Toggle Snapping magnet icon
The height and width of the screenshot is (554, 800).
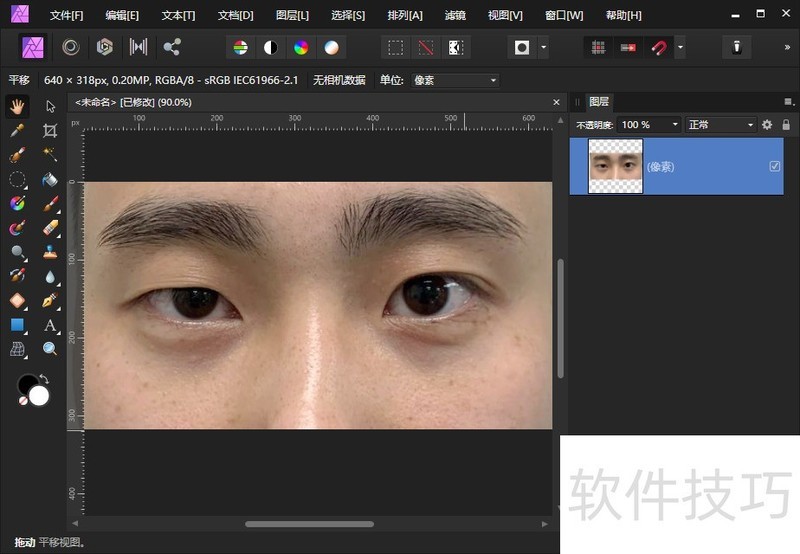659,48
